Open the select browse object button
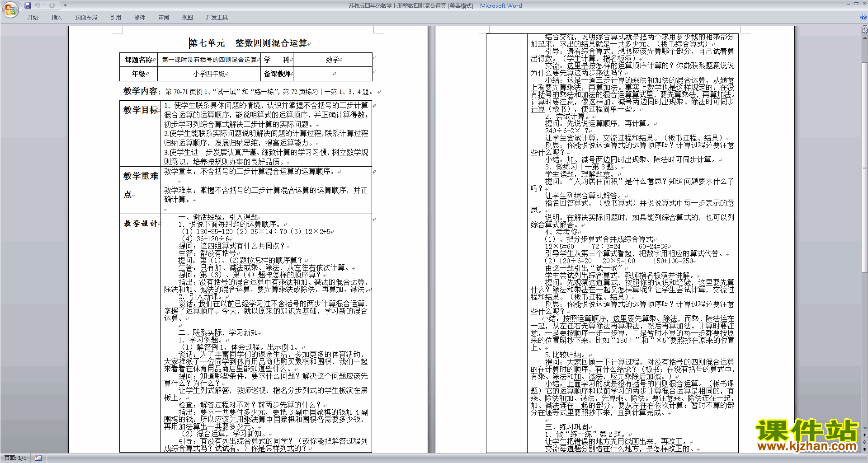 pos(865,442)
